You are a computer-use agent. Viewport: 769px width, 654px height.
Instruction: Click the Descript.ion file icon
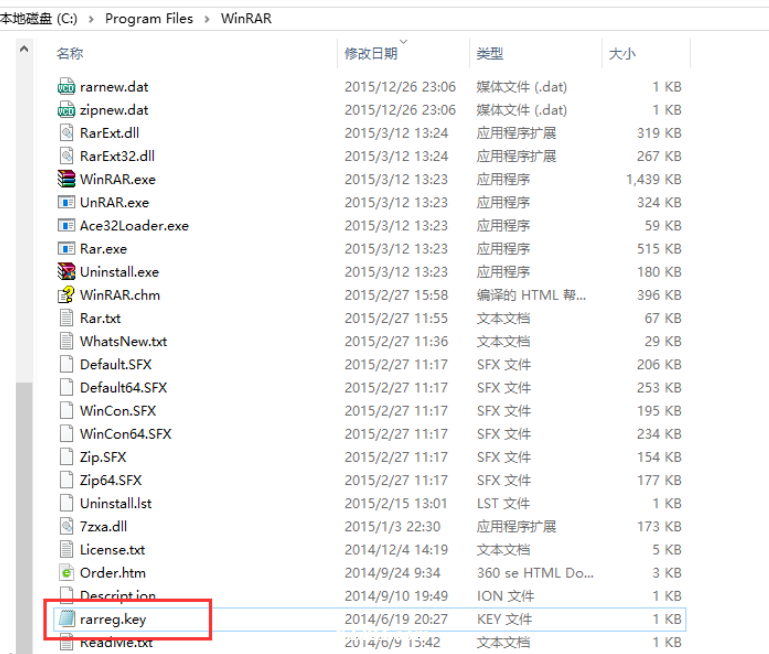tap(66, 595)
